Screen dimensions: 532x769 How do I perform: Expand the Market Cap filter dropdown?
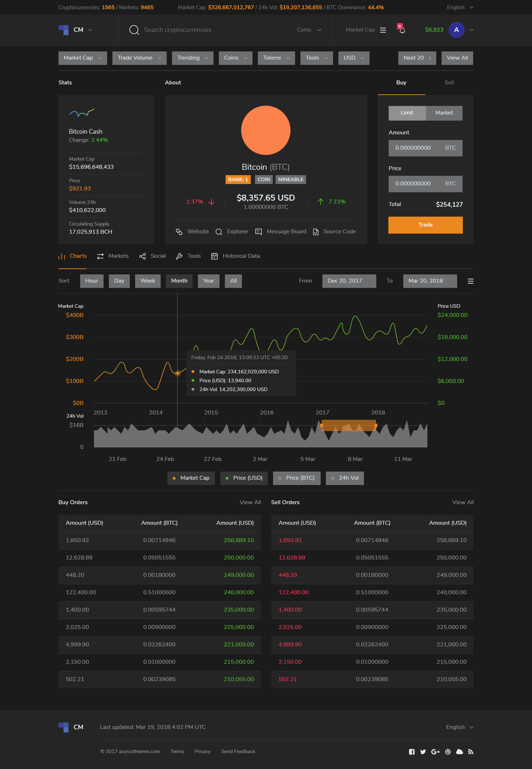point(83,58)
